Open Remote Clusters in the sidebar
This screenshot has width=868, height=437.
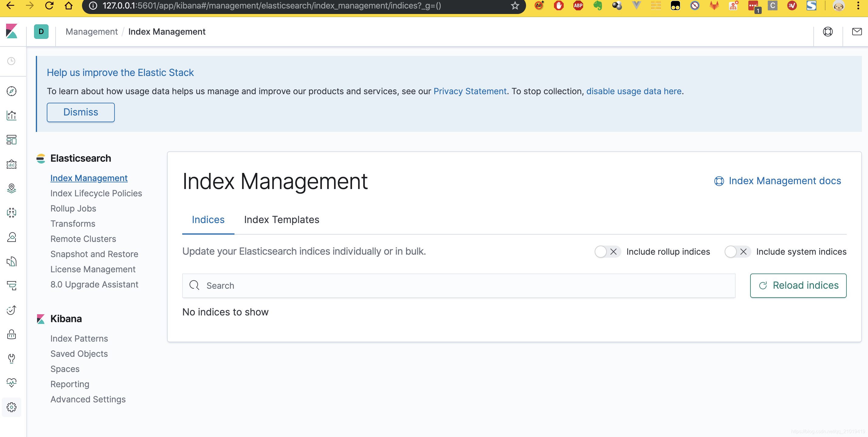(x=83, y=239)
